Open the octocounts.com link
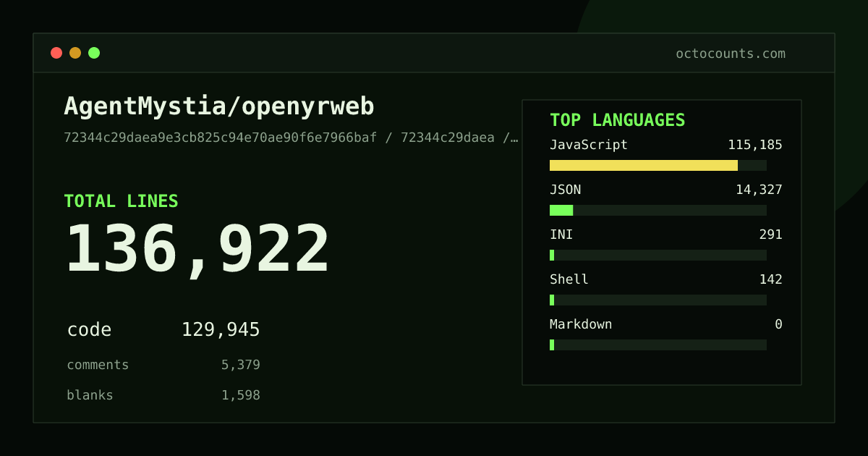 click(731, 54)
